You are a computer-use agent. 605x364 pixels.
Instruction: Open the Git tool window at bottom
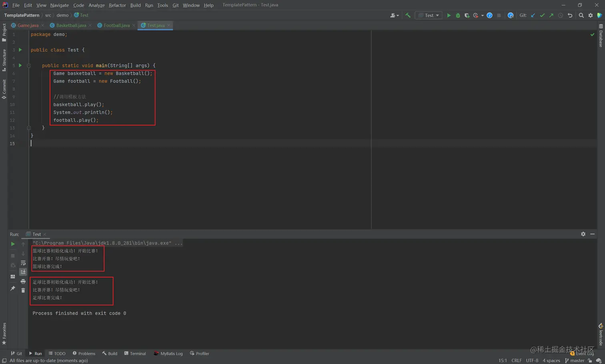click(16, 354)
